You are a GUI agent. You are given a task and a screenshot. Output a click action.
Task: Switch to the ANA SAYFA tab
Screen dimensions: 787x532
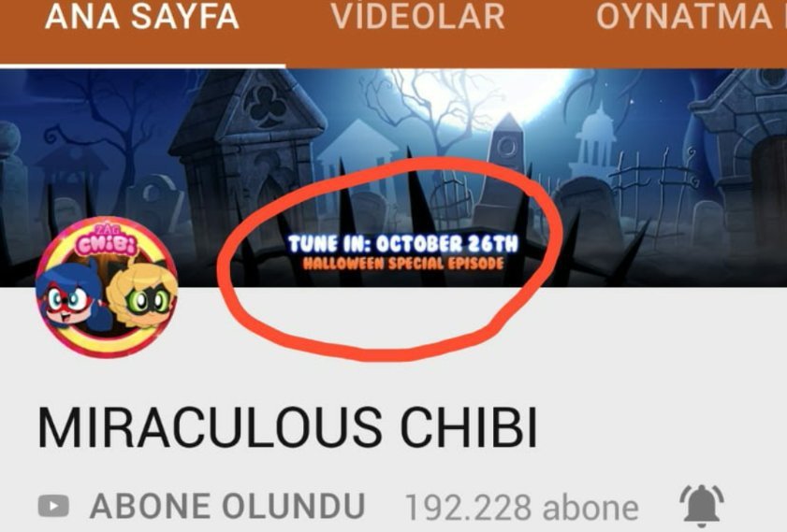tap(142, 17)
